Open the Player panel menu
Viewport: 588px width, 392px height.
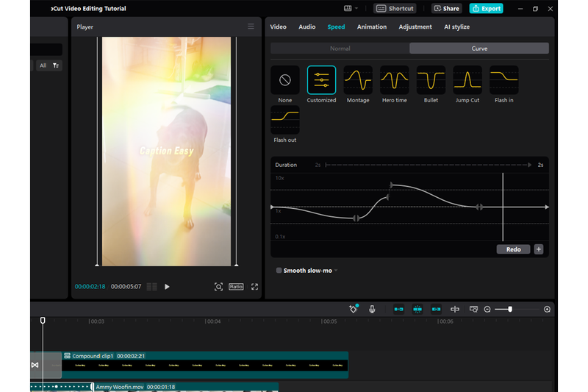(x=251, y=26)
